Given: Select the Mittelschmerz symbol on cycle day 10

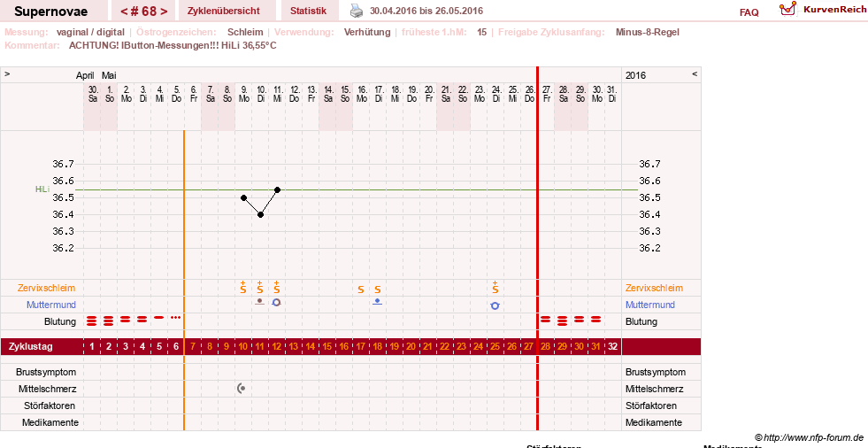Looking at the screenshot, I should pyautogui.click(x=242, y=389).
